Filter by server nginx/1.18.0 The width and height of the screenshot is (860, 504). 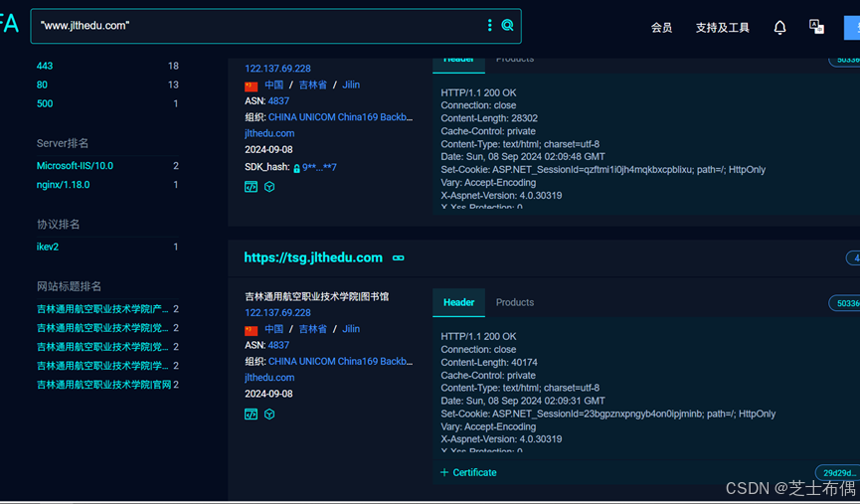pyautogui.click(x=63, y=185)
